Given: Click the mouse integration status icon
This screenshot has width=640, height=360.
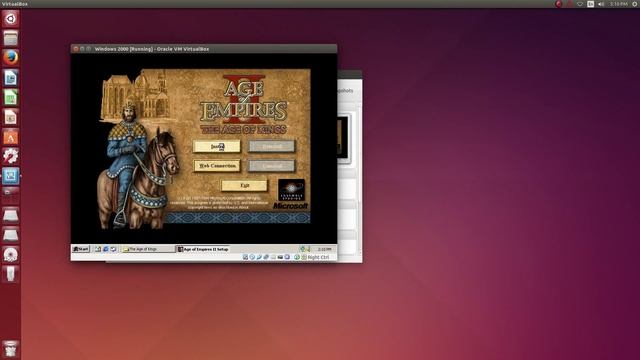Looking at the screenshot, I should pyautogui.click(x=297, y=257).
